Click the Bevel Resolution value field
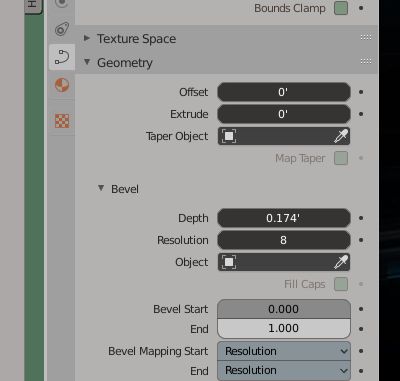The height and width of the screenshot is (381, 400). coord(284,240)
